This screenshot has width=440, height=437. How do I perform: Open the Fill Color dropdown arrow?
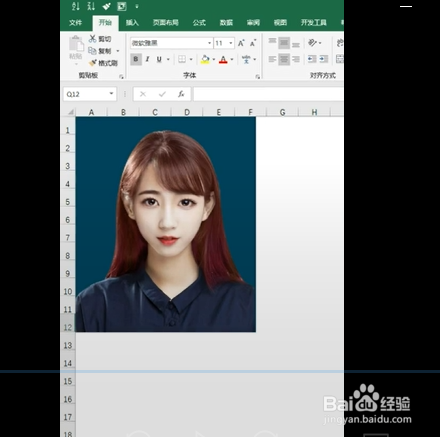tap(214, 59)
